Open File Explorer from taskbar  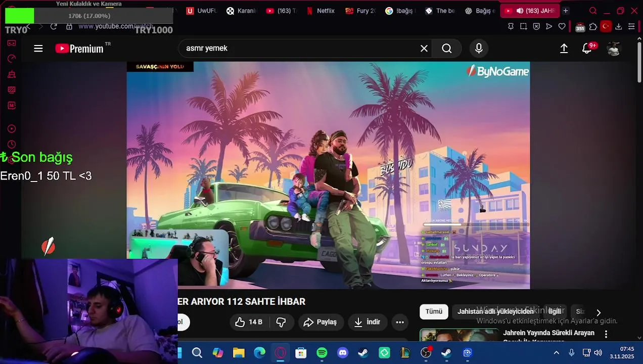click(x=239, y=353)
